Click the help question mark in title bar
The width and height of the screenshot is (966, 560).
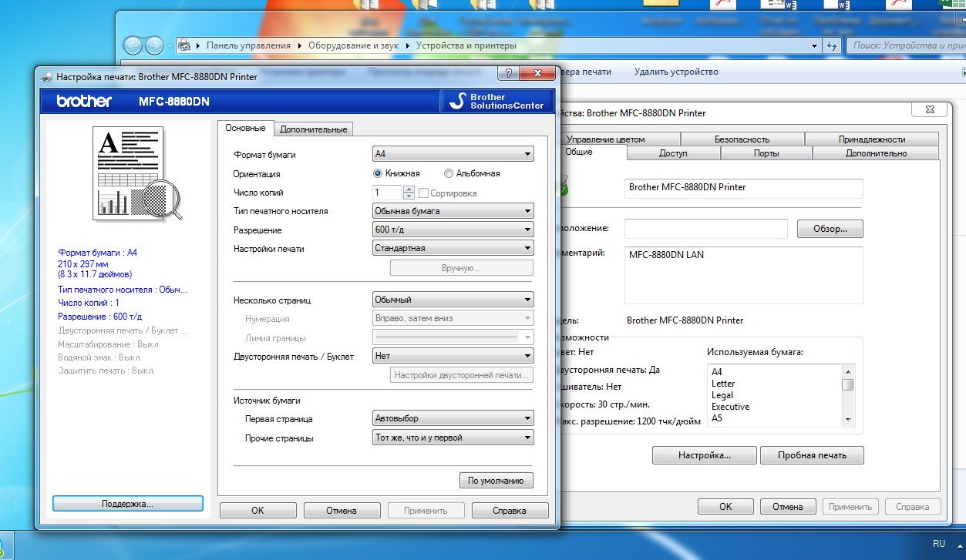(x=508, y=73)
